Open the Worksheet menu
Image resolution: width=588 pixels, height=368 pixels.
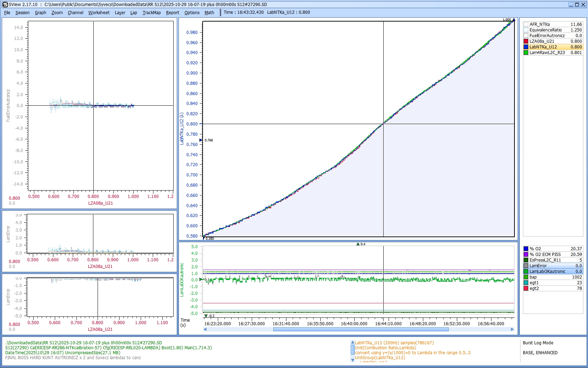pyautogui.click(x=99, y=12)
